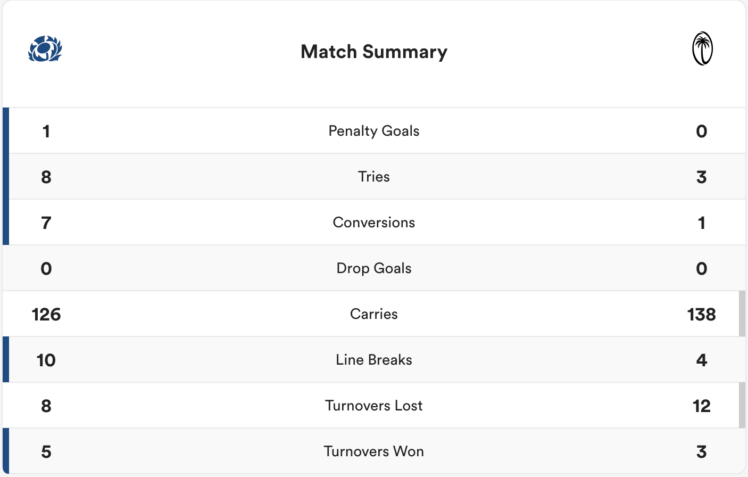Click the blue indicator bar beside Line Breaks
The height and width of the screenshot is (477, 748).
(x=6, y=360)
